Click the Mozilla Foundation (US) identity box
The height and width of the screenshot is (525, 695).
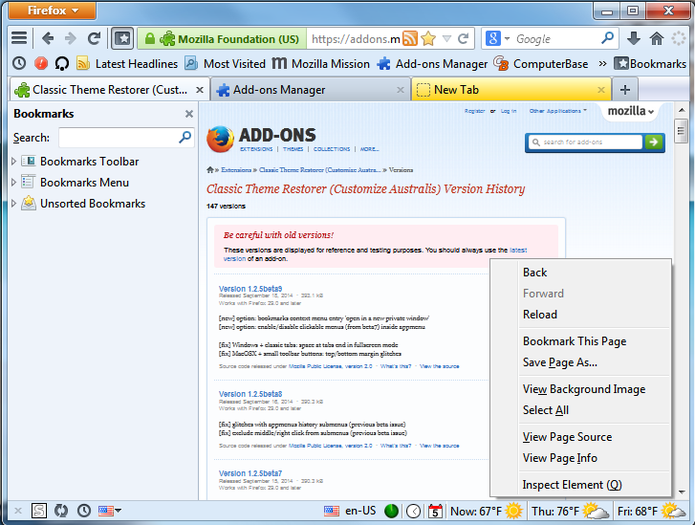pos(222,39)
